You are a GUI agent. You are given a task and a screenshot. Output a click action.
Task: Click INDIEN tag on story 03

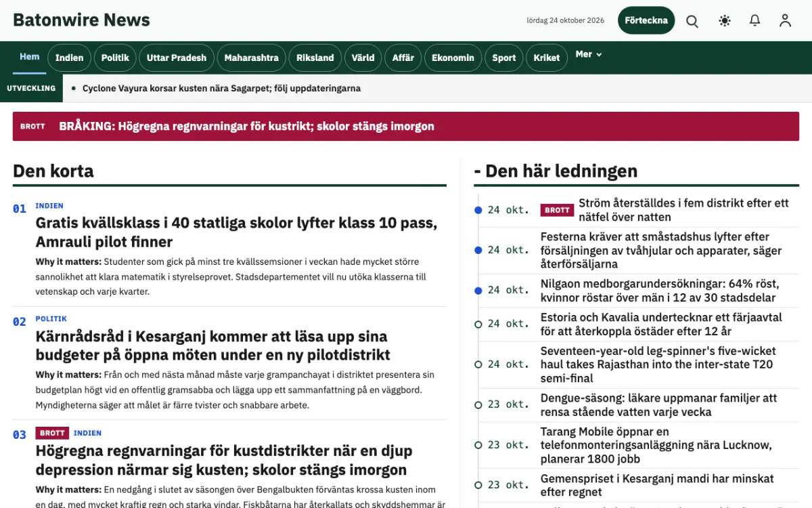[87, 433]
